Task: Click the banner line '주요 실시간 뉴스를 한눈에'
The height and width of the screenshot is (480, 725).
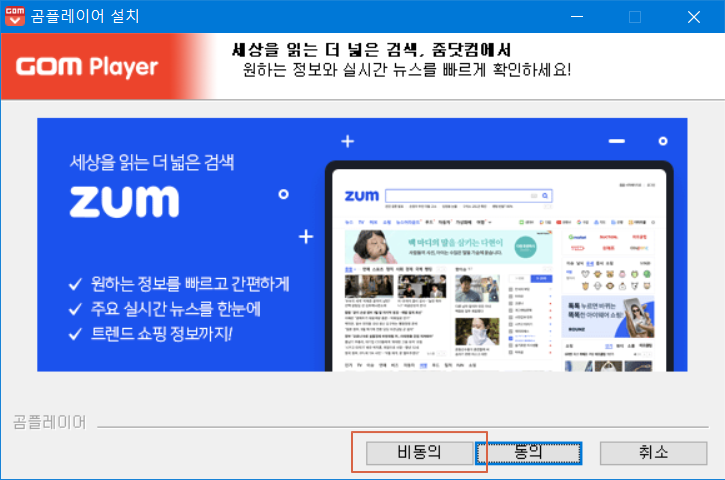Action: click(176, 308)
